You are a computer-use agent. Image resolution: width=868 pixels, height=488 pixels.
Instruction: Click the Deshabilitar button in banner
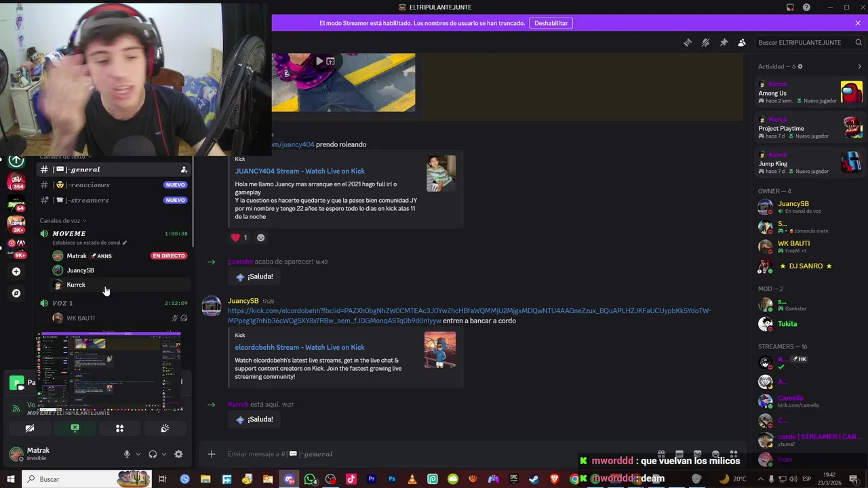[551, 23]
